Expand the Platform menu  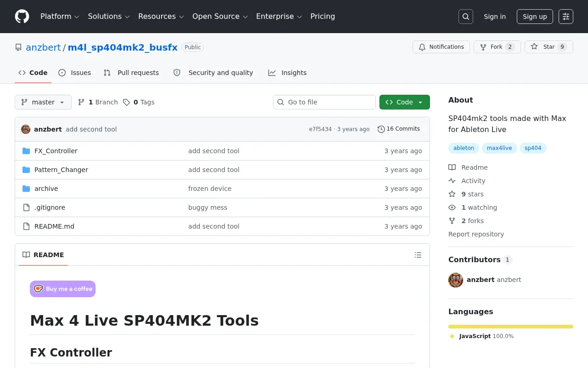click(x=60, y=17)
